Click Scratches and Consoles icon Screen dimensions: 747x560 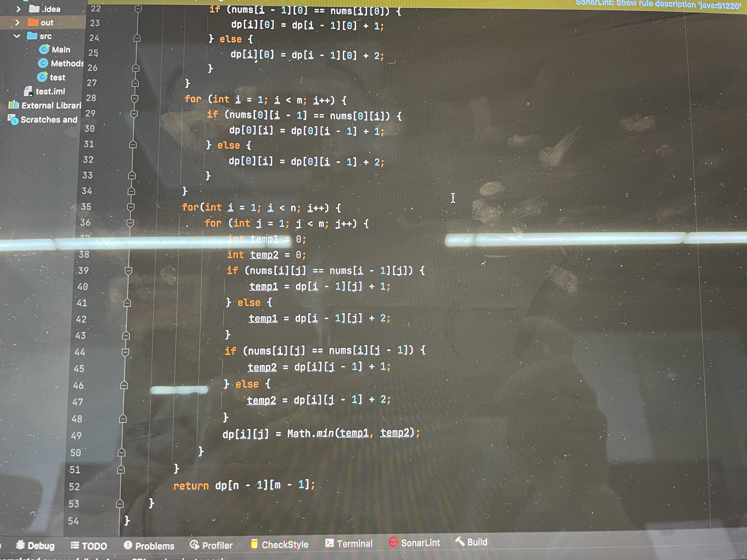pos(13,119)
